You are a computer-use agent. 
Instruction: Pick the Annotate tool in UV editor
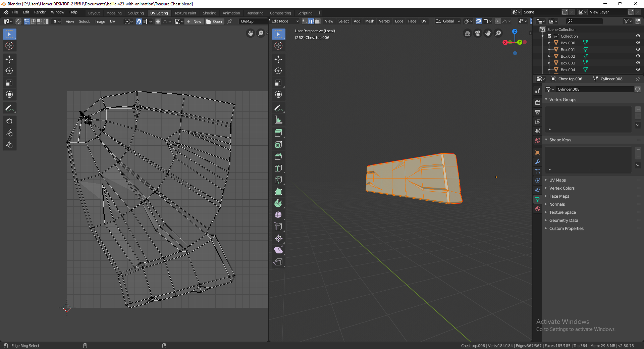(x=9, y=108)
